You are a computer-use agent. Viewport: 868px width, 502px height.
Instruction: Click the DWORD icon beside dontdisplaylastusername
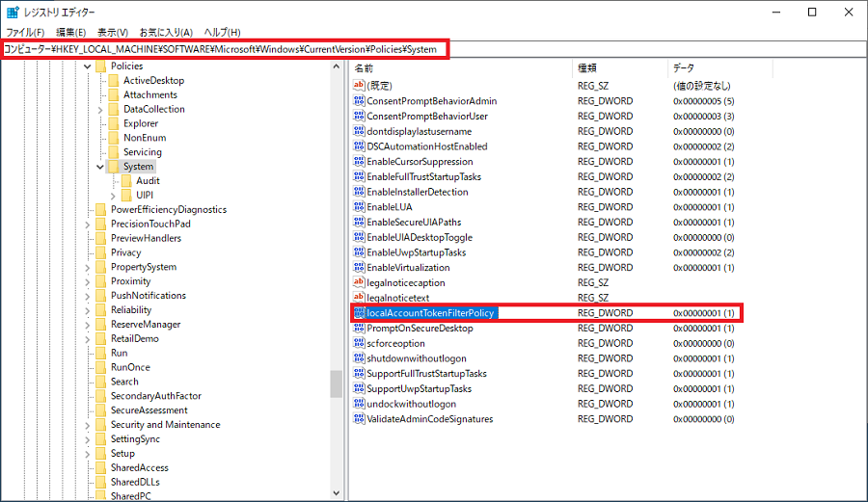pyautogui.click(x=359, y=131)
